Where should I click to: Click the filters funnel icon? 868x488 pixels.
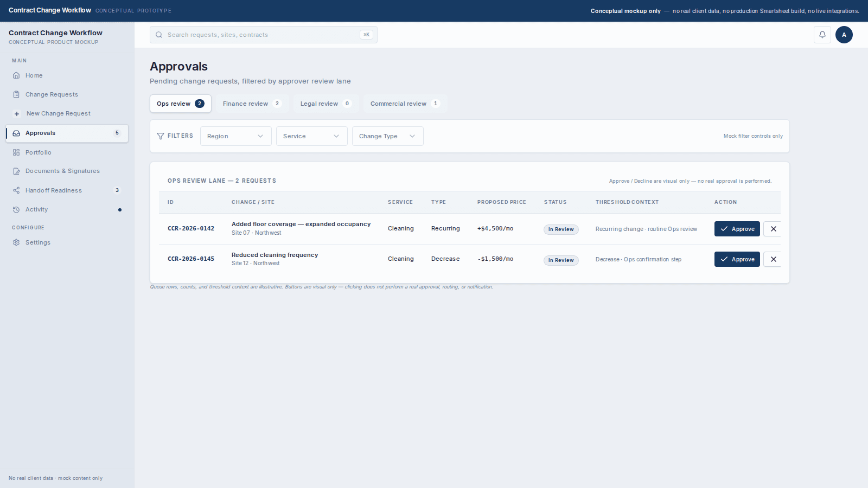[x=161, y=136]
